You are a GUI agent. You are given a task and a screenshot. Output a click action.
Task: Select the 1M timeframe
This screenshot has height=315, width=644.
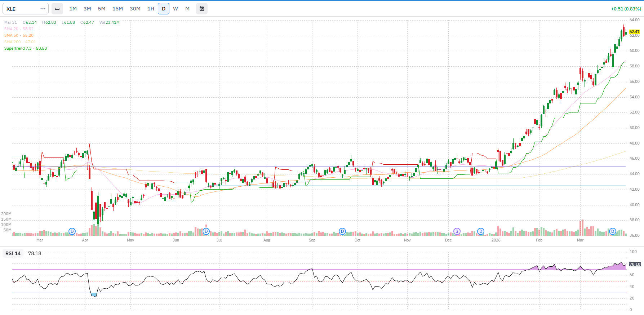point(73,9)
